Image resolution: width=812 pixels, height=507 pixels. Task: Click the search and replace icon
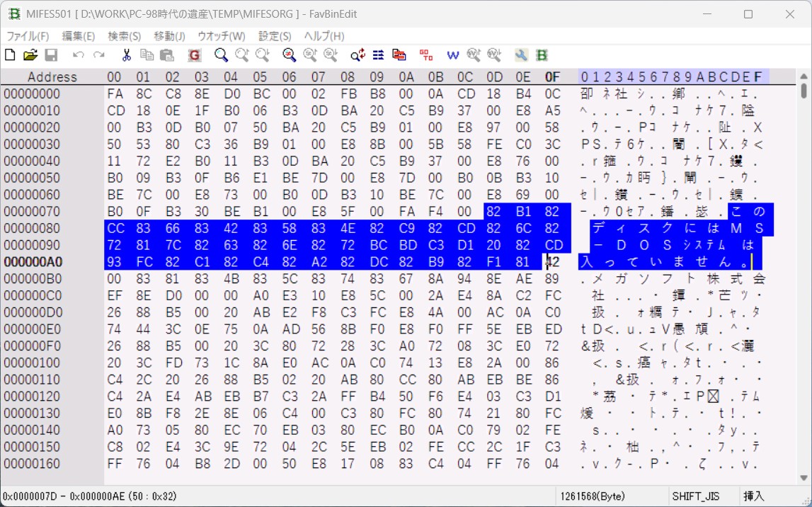tap(358, 55)
